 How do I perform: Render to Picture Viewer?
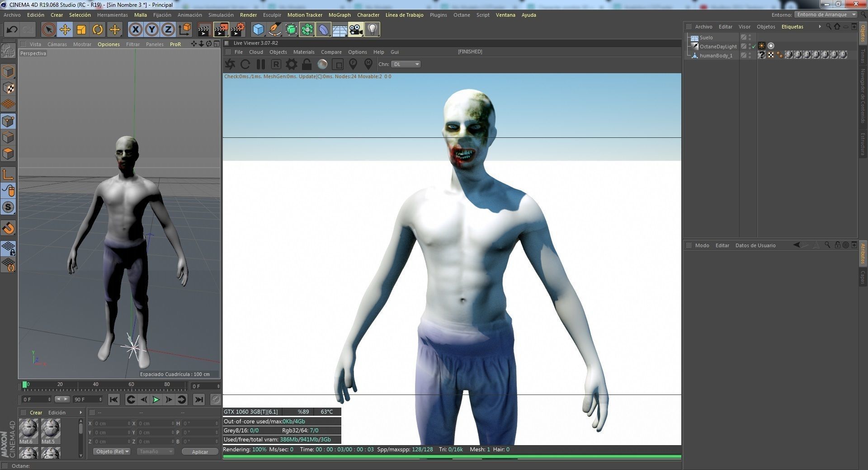point(221,30)
